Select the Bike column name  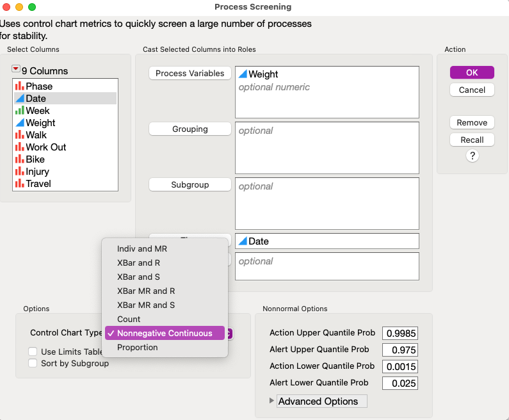point(35,159)
